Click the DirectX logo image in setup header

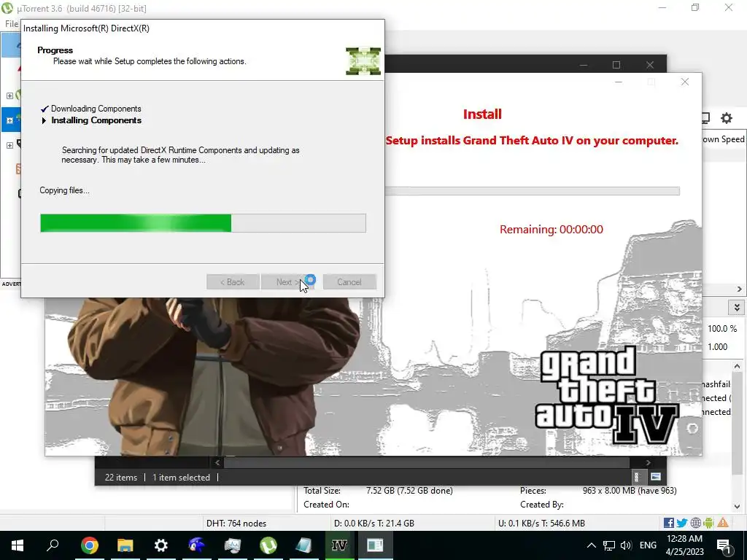tap(363, 61)
